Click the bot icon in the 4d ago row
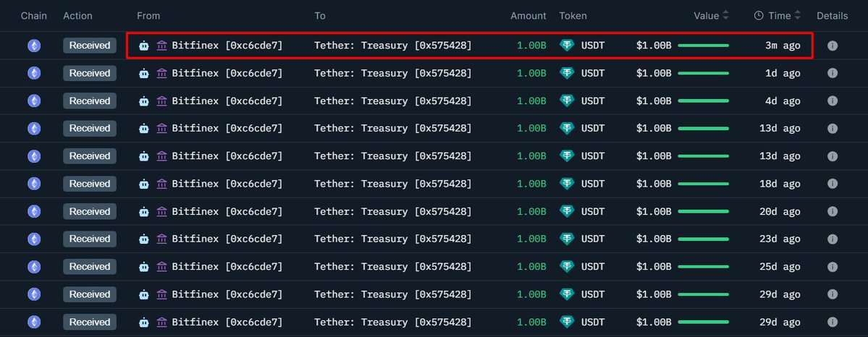The image size is (868, 337). coord(144,101)
